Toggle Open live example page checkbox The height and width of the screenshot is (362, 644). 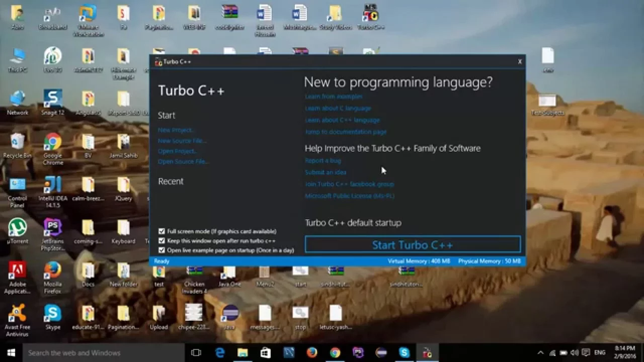pyautogui.click(x=162, y=250)
